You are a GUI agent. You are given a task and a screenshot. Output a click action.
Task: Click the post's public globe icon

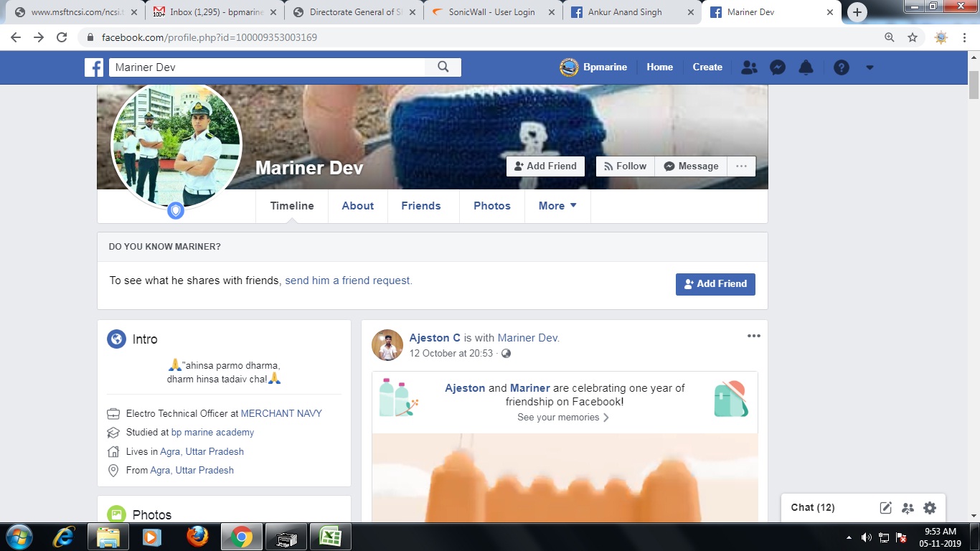[506, 354]
